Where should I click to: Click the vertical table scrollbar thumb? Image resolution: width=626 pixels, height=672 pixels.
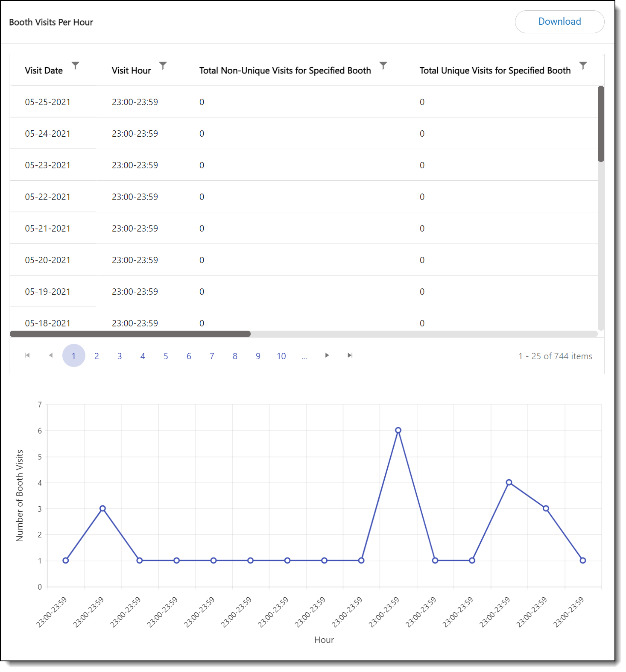[601, 124]
